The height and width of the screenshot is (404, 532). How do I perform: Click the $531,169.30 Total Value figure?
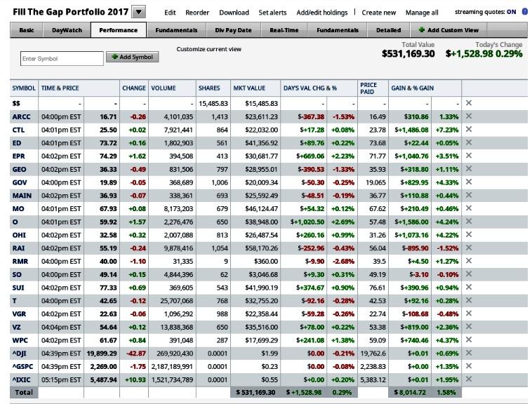coord(408,53)
